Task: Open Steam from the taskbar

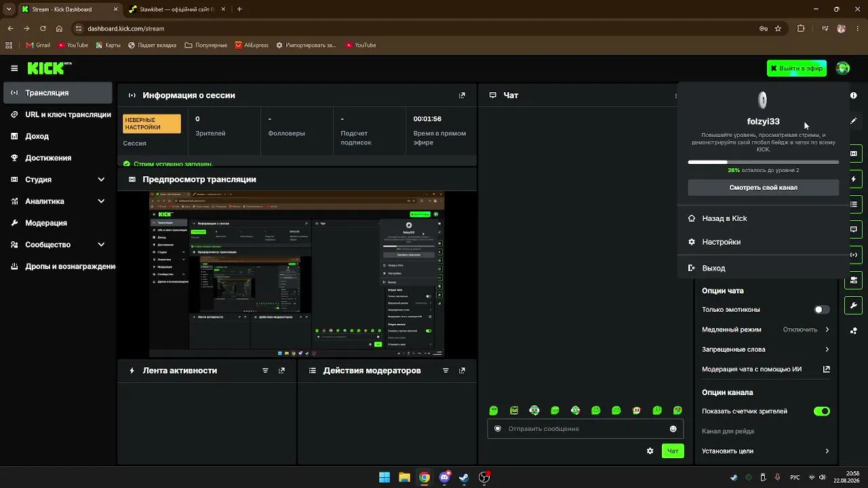Action: coord(464,477)
